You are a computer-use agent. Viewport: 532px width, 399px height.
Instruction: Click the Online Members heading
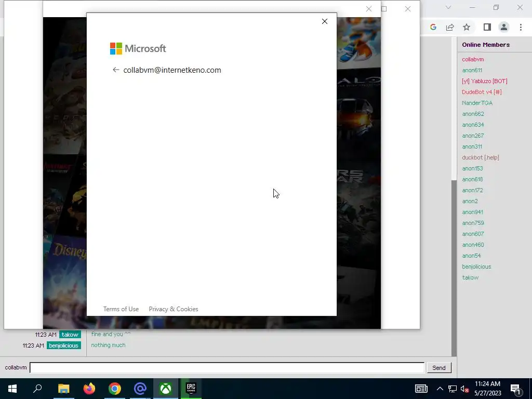tap(486, 45)
